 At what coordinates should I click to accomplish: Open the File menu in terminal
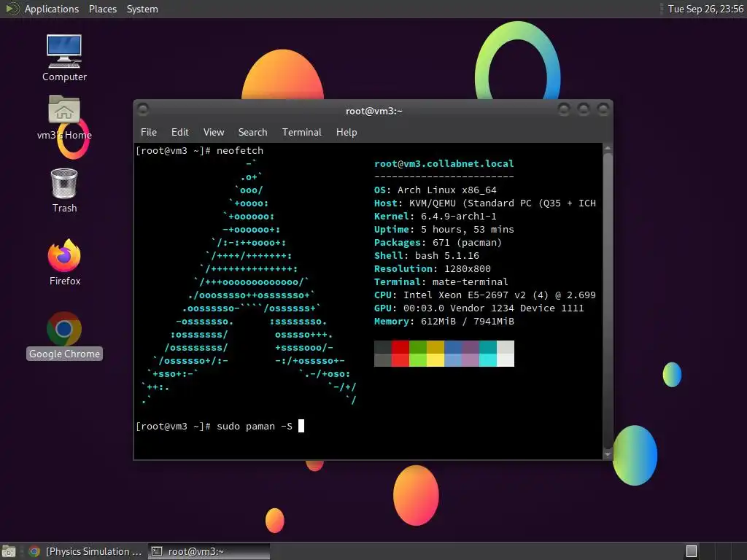(x=149, y=132)
